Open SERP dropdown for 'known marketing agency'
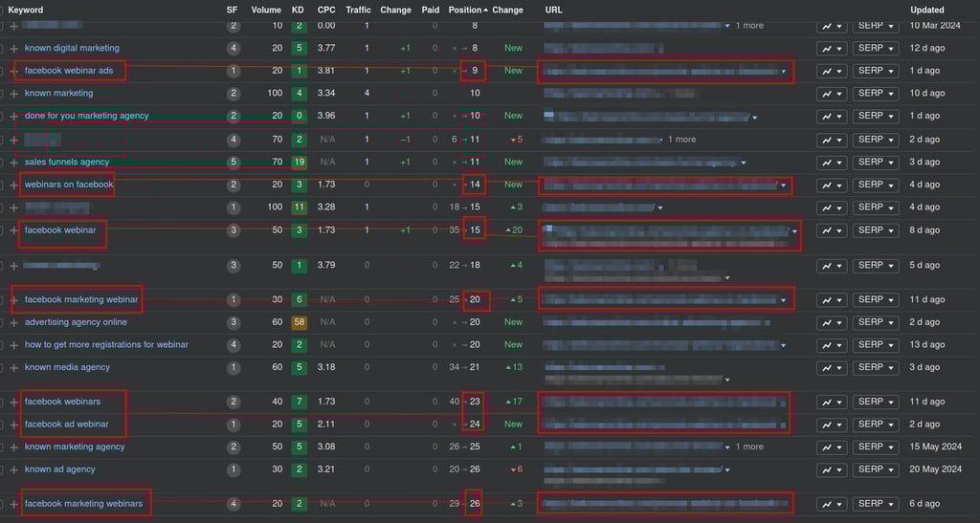The height and width of the screenshot is (523, 980). click(x=875, y=447)
